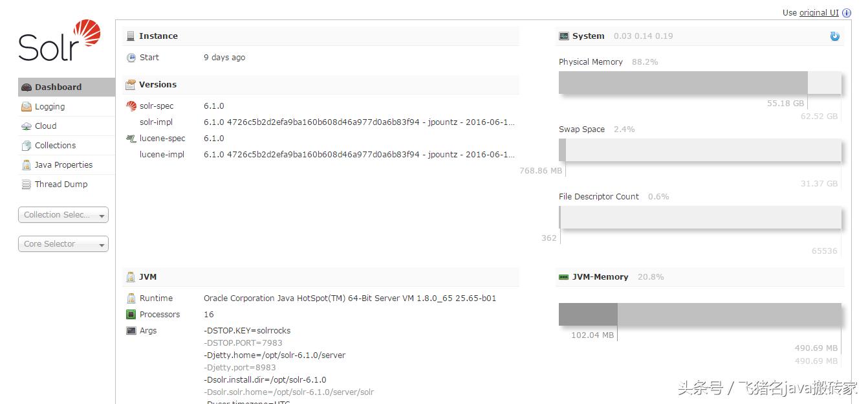Click the JVM-Memory usage bar

tap(700, 315)
